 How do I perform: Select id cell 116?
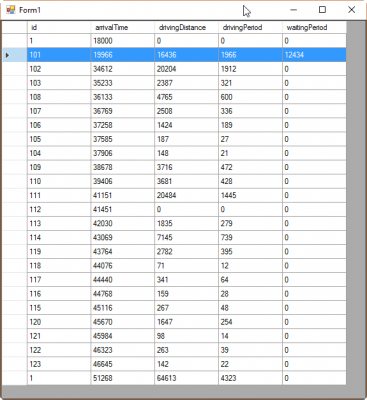[x=59, y=294]
